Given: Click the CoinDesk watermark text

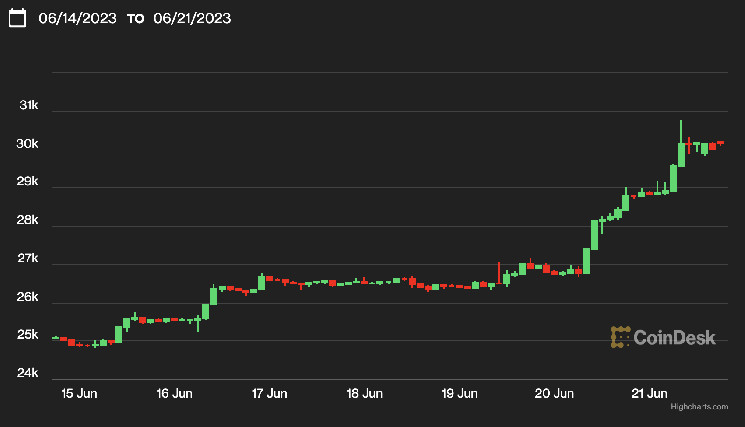Looking at the screenshot, I should (674, 338).
